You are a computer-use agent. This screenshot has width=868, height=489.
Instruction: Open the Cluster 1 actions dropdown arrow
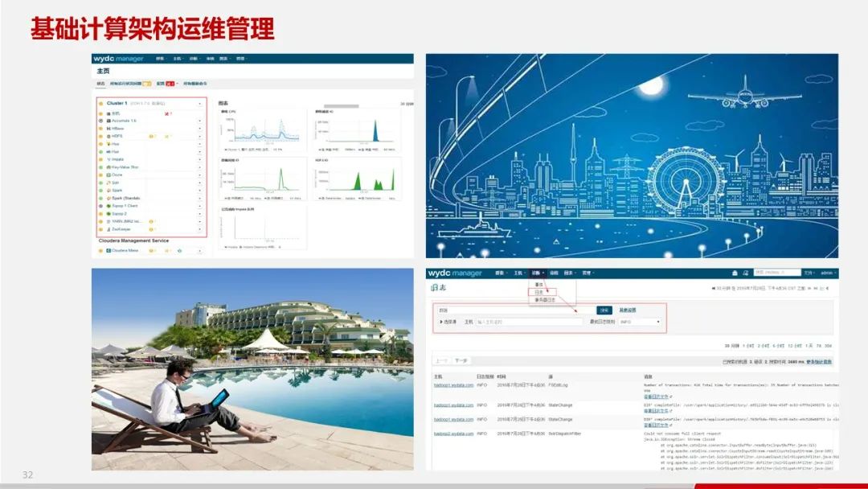pos(200,104)
